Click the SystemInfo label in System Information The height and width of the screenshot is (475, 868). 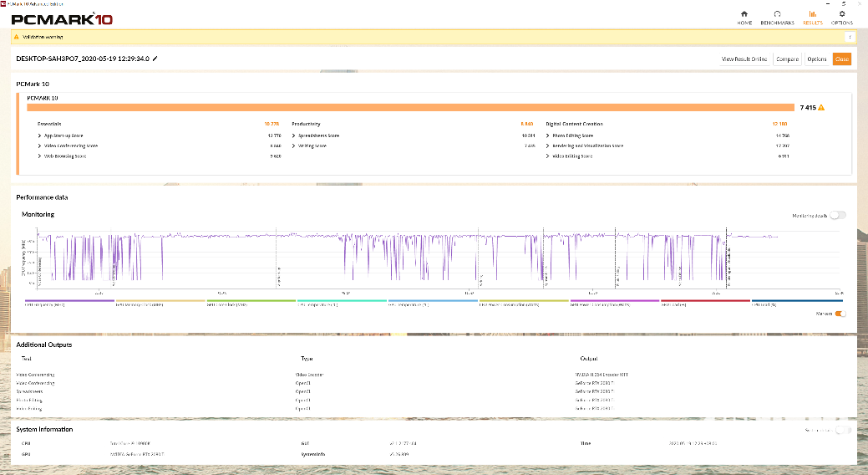click(312, 454)
